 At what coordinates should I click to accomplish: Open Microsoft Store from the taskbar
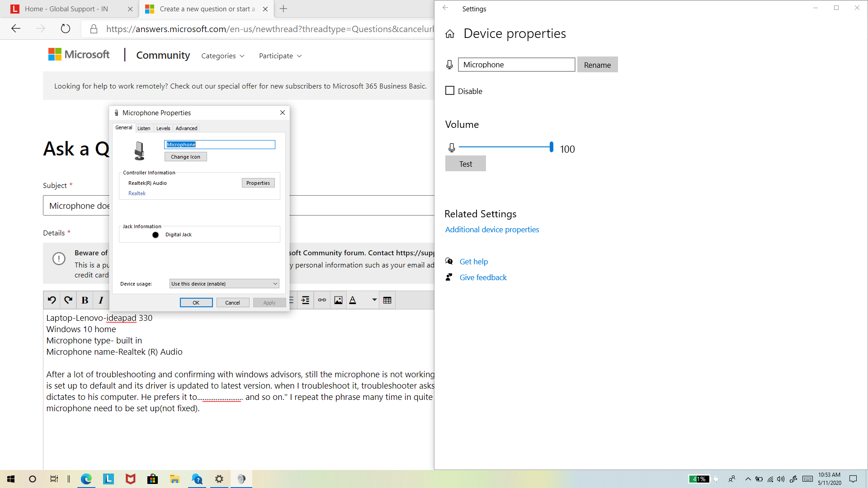point(153,479)
